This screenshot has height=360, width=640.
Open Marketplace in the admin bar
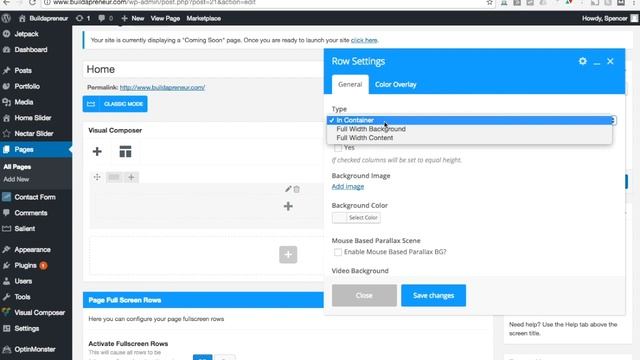tap(204, 18)
